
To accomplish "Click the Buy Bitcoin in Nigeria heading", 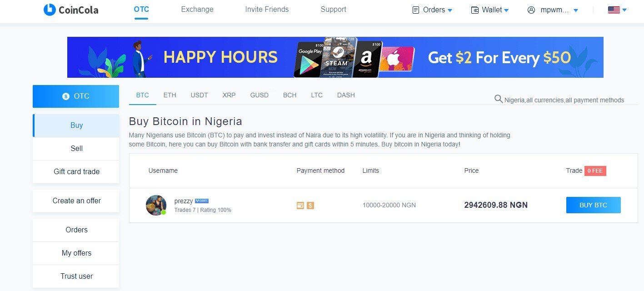I will pos(185,121).
